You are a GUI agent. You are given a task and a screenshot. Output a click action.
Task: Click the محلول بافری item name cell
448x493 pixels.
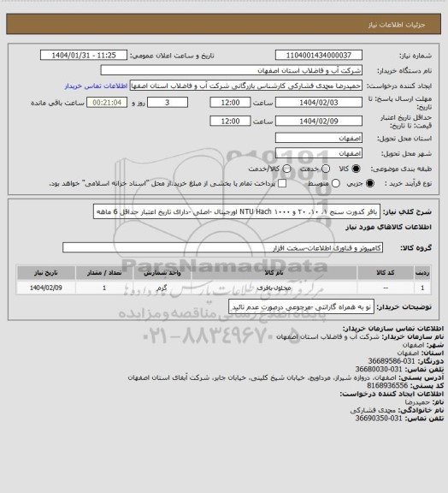click(274, 288)
